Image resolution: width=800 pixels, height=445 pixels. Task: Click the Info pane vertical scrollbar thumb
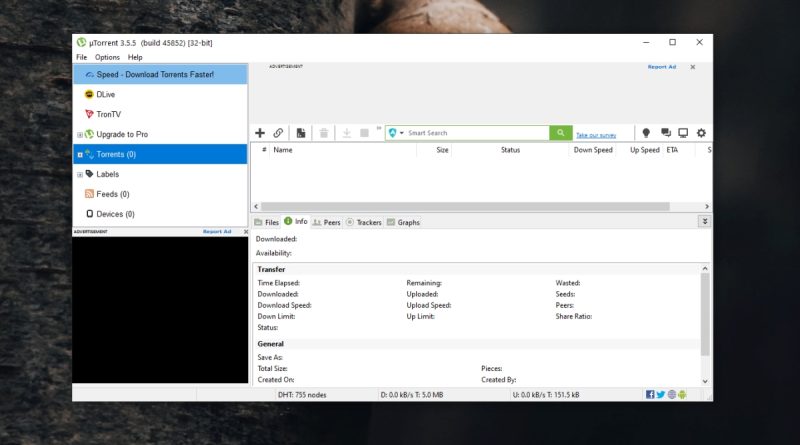(x=705, y=314)
